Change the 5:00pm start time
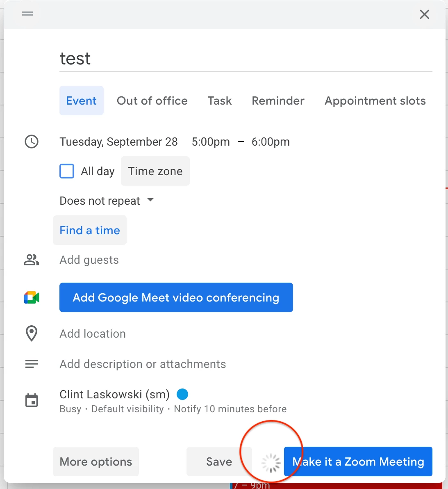 click(x=211, y=142)
